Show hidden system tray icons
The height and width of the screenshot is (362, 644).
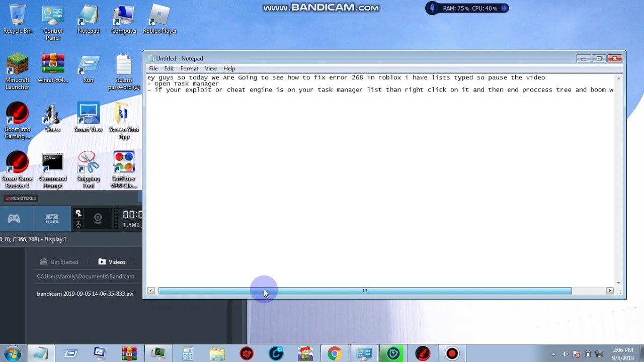click(553, 354)
